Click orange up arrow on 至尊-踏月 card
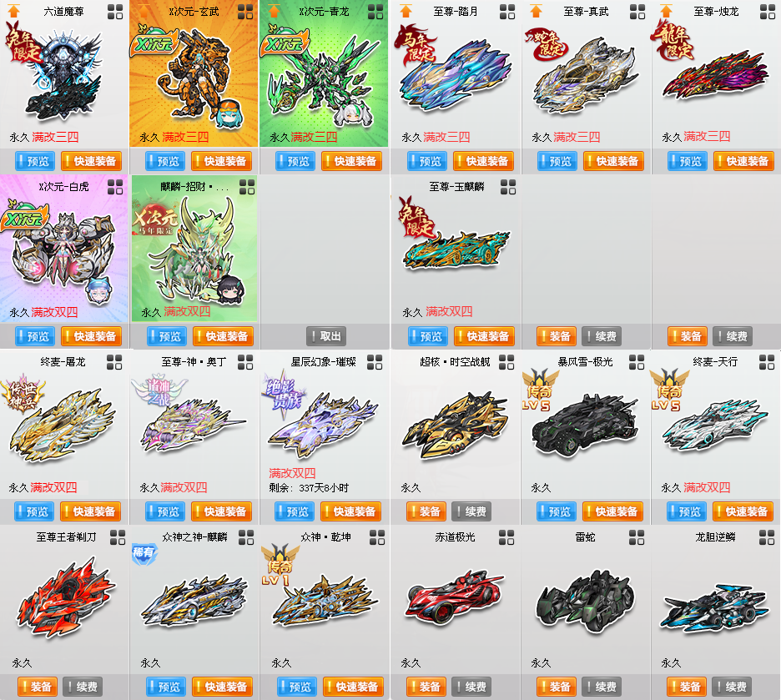Screen dimensions: 781x700 [x=406, y=11]
